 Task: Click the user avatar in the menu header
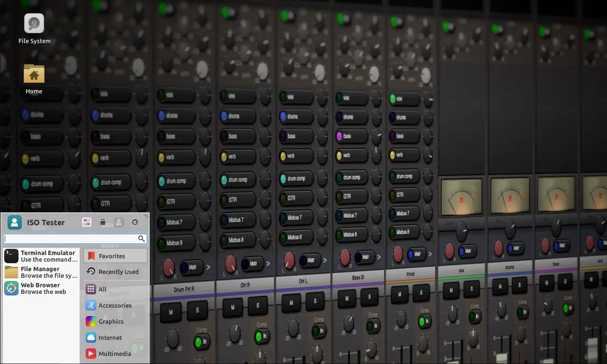tap(15, 222)
